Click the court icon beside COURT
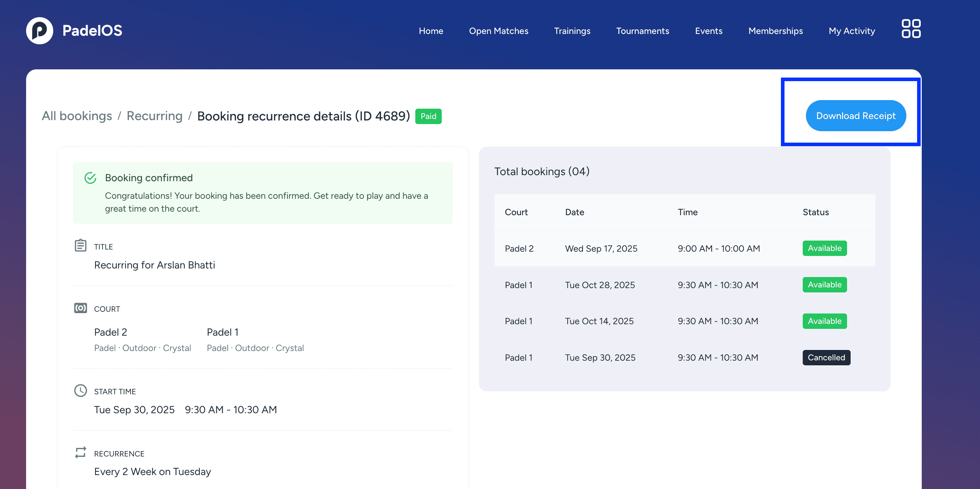Screen dimensions: 980x489 click(80, 308)
